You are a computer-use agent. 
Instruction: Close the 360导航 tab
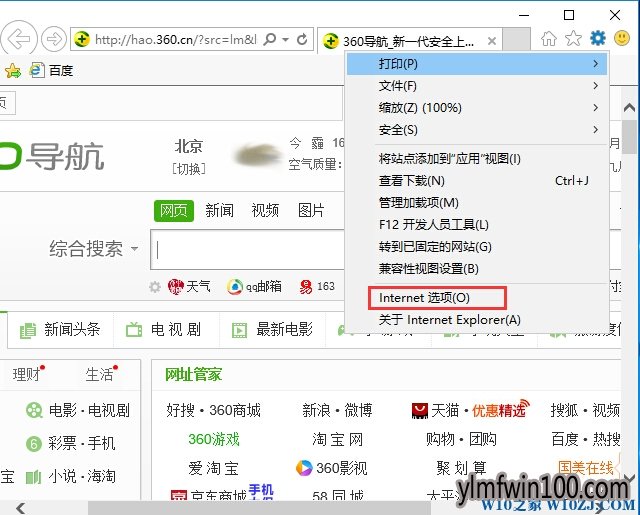(x=492, y=41)
